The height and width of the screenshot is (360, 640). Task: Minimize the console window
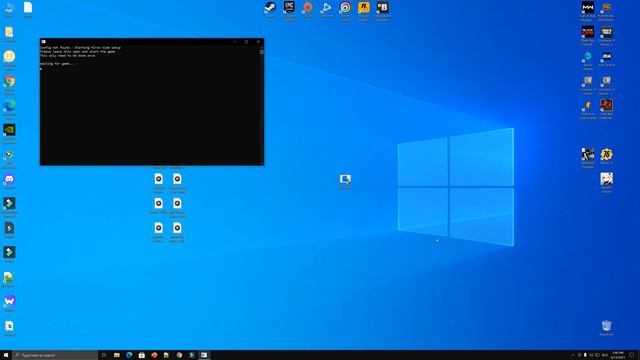[235, 42]
